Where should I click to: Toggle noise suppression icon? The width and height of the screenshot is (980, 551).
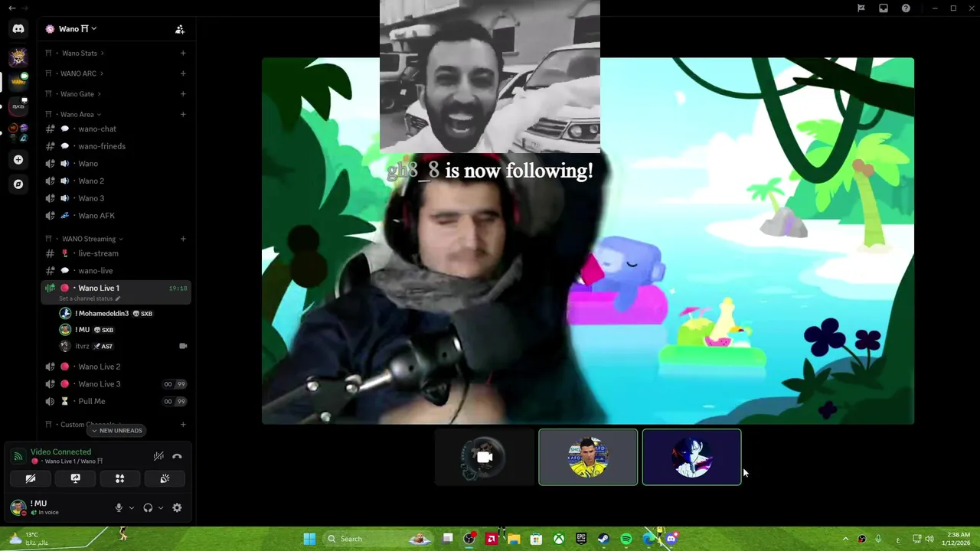[x=158, y=456]
